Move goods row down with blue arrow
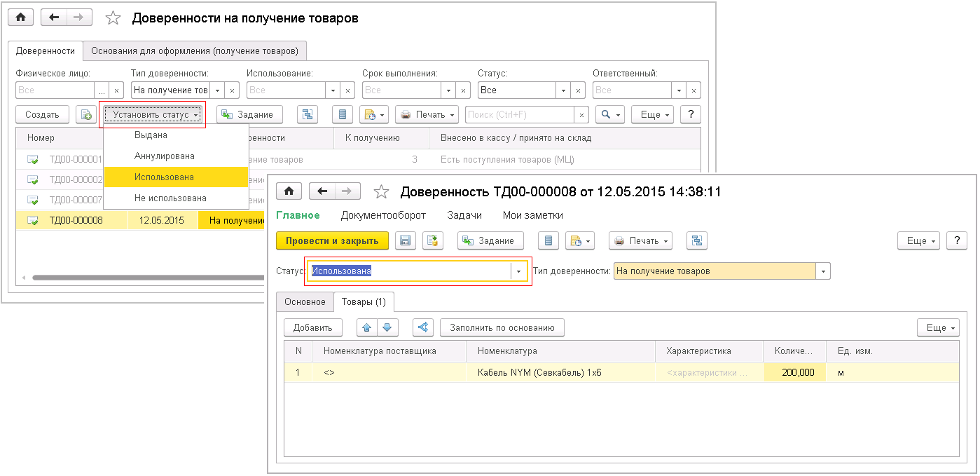The width and height of the screenshot is (980, 476). point(387,327)
